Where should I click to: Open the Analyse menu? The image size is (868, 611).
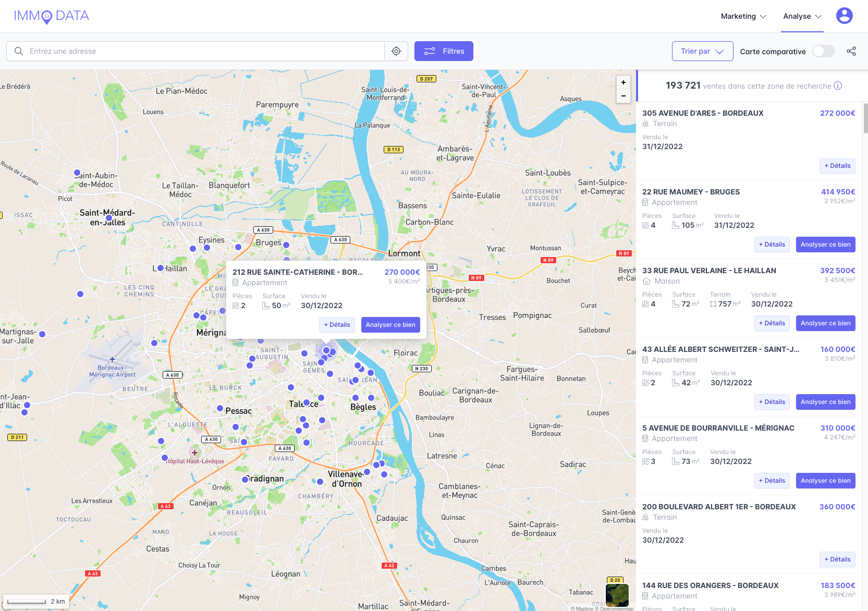click(802, 16)
